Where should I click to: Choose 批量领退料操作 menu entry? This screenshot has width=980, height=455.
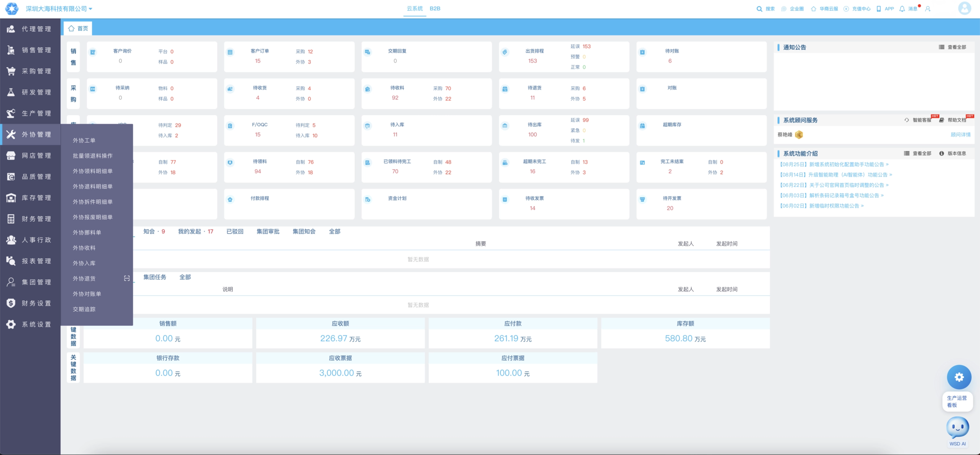click(x=92, y=156)
